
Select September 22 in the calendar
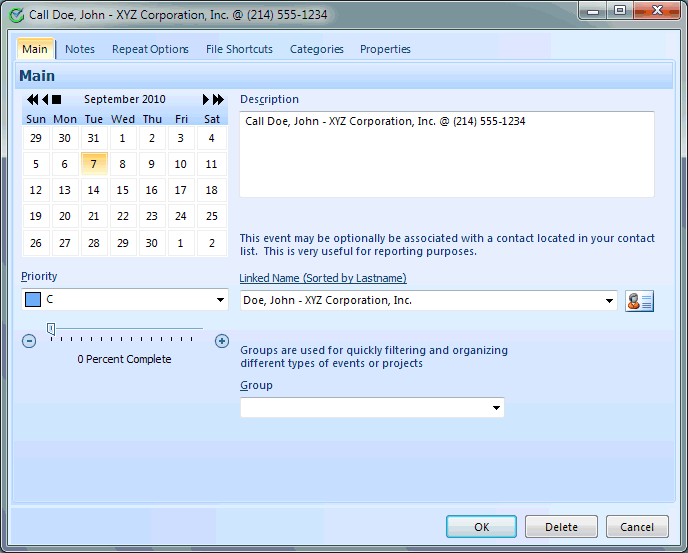pos(123,216)
